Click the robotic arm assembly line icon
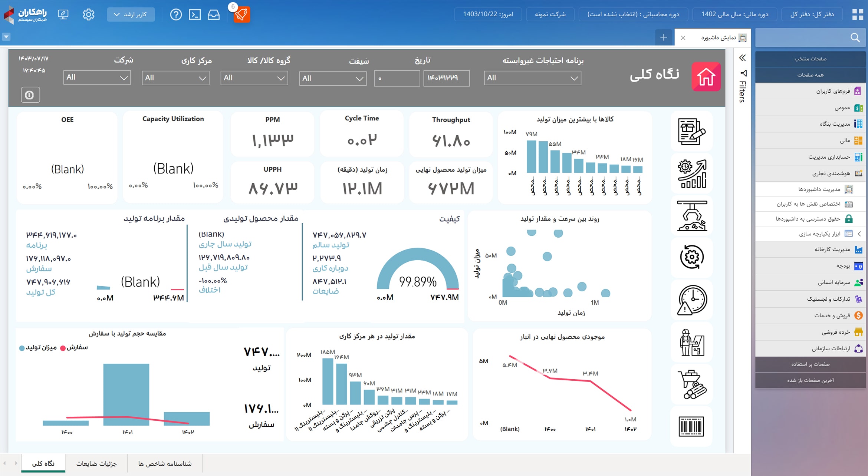 pyautogui.click(x=692, y=216)
